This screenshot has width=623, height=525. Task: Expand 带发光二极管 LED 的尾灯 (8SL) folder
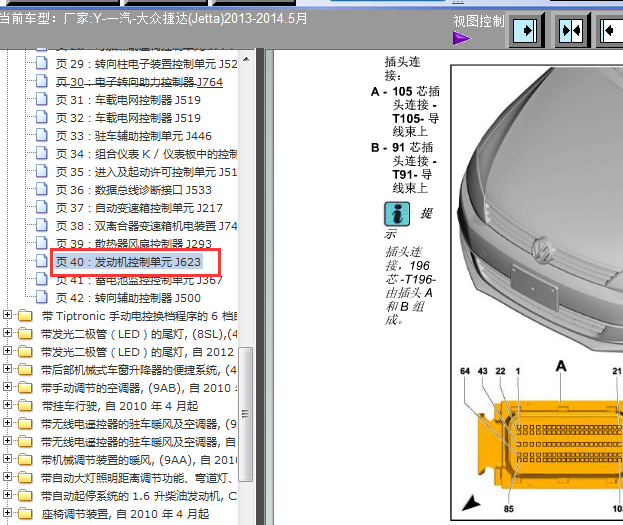[7, 333]
